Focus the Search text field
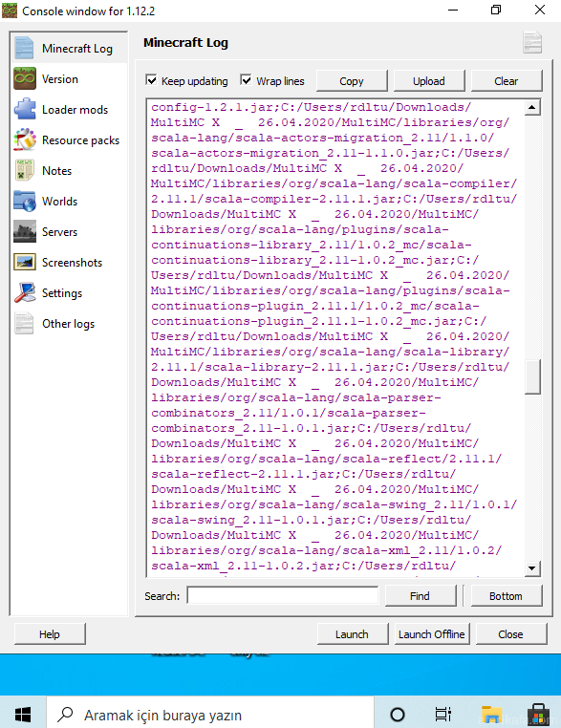This screenshot has width=561, height=728. click(282, 595)
